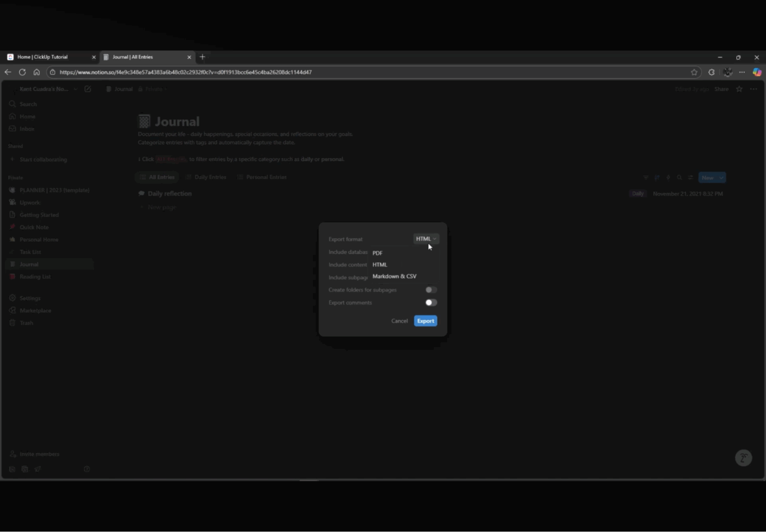Switch to the Daily Entries view tab
This screenshot has height=532, width=766.
206,177
